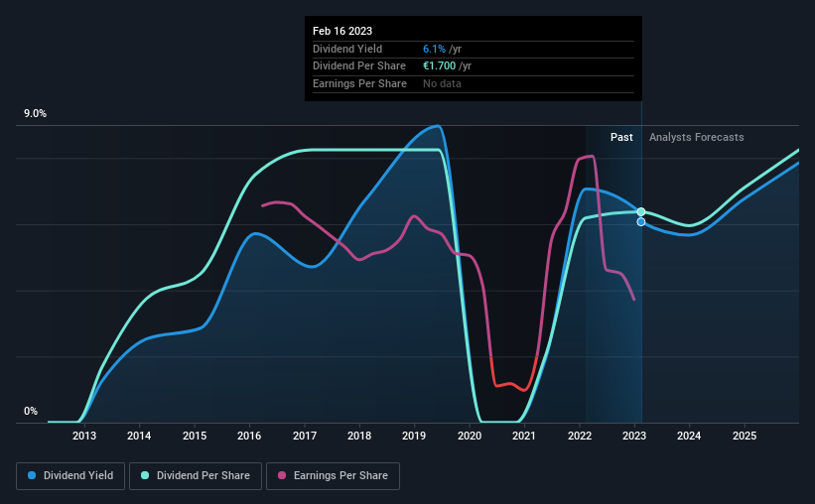Click the 2015 x-axis label

coord(195,436)
